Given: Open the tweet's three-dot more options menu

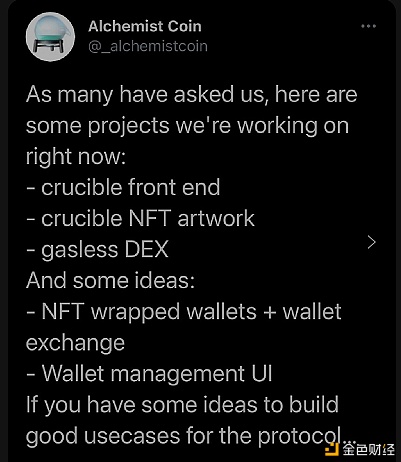Looking at the screenshot, I should [x=369, y=26].
